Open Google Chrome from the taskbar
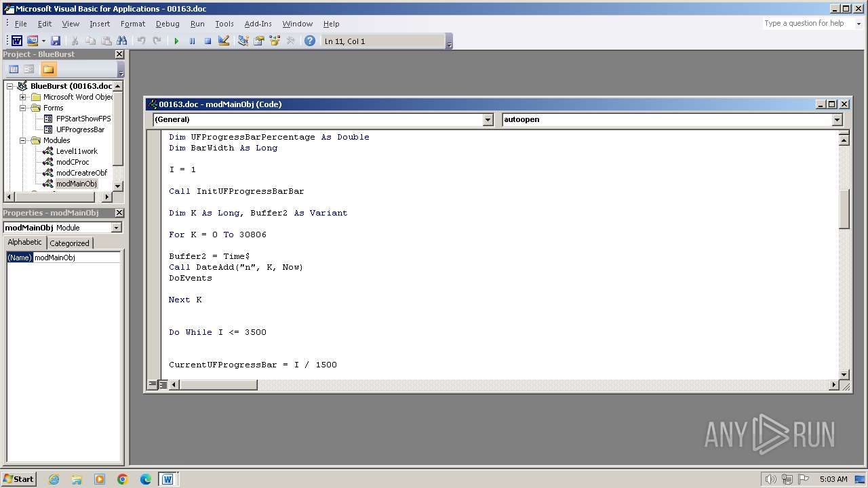Screen dimensions: 868x488 122,479
